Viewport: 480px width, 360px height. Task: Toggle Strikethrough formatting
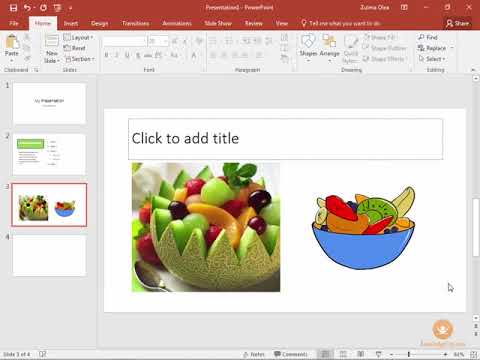(x=148, y=56)
